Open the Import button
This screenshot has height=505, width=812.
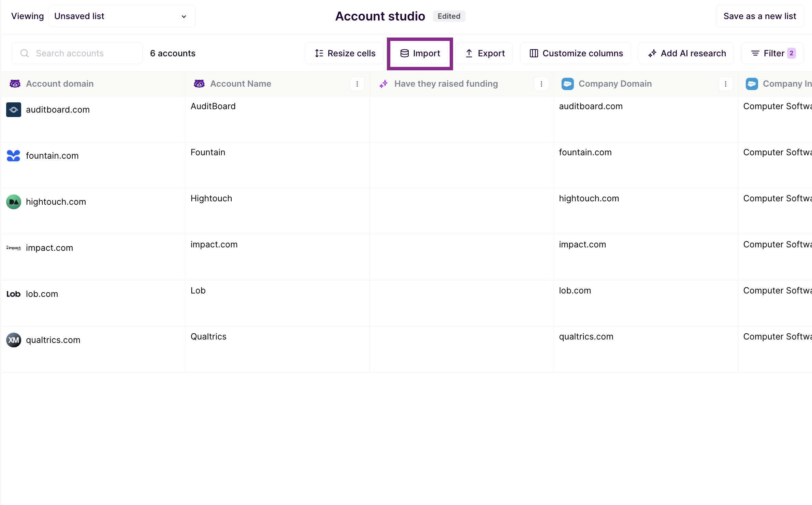(x=420, y=53)
